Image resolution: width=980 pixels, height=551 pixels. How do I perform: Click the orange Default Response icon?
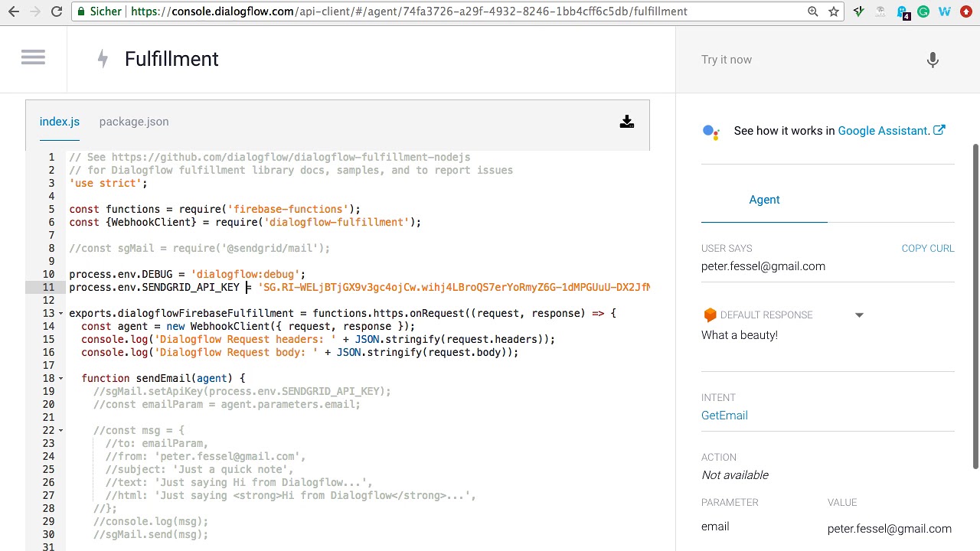[710, 315]
